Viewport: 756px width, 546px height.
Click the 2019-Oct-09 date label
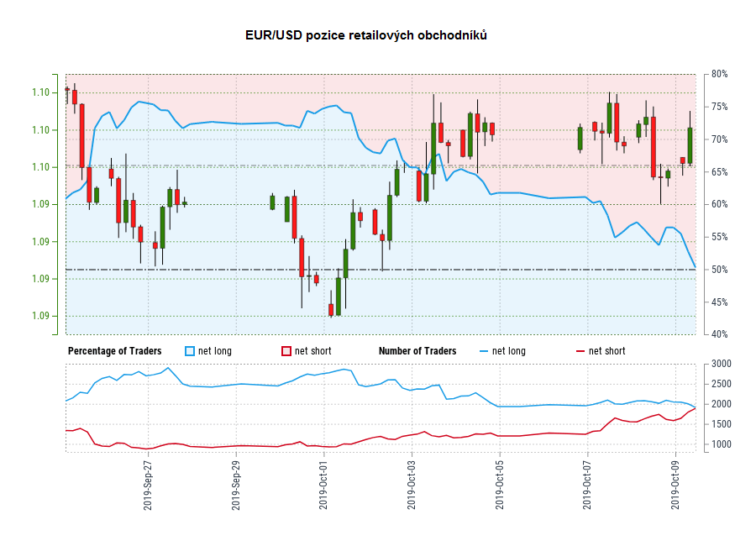675,486
